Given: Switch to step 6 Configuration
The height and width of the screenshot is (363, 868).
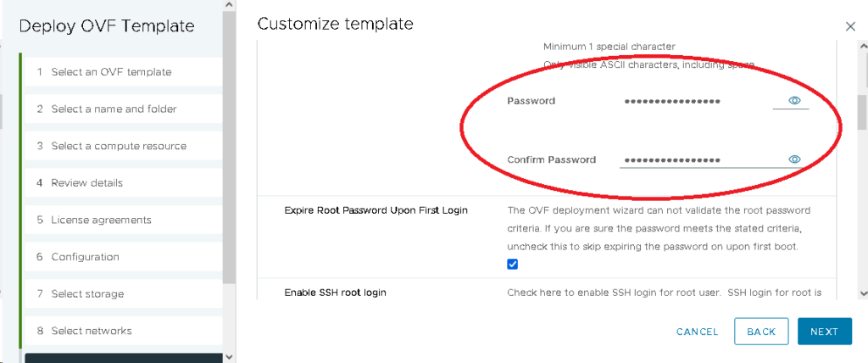Looking at the screenshot, I should click(85, 257).
